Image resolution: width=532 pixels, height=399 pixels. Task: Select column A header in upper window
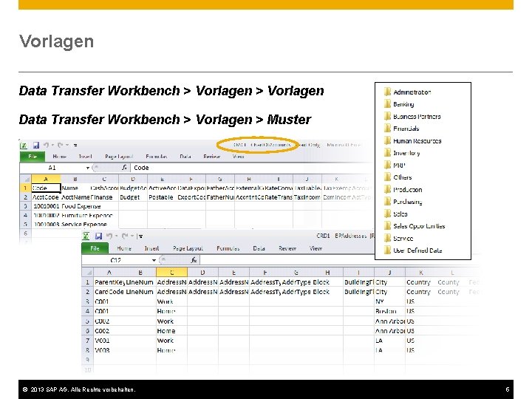pos(46,179)
